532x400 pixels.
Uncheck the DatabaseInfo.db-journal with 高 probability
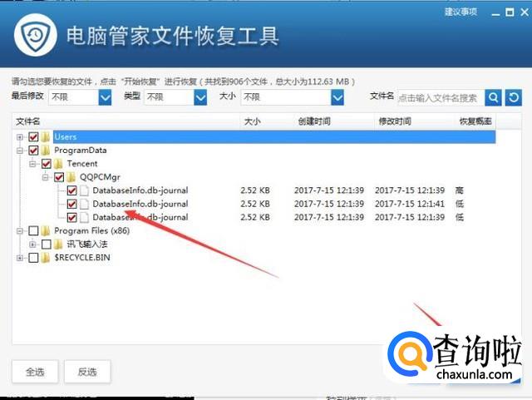[x=71, y=190]
